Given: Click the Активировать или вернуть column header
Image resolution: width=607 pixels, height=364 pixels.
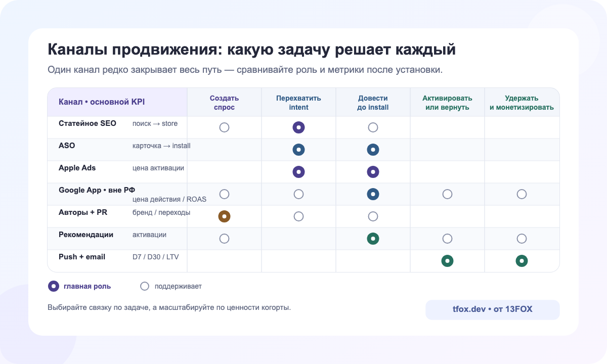Looking at the screenshot, I should pos(447,103).
